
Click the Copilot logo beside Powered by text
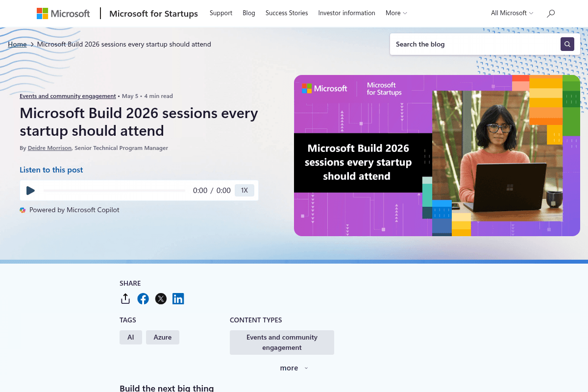click(23, 210)
